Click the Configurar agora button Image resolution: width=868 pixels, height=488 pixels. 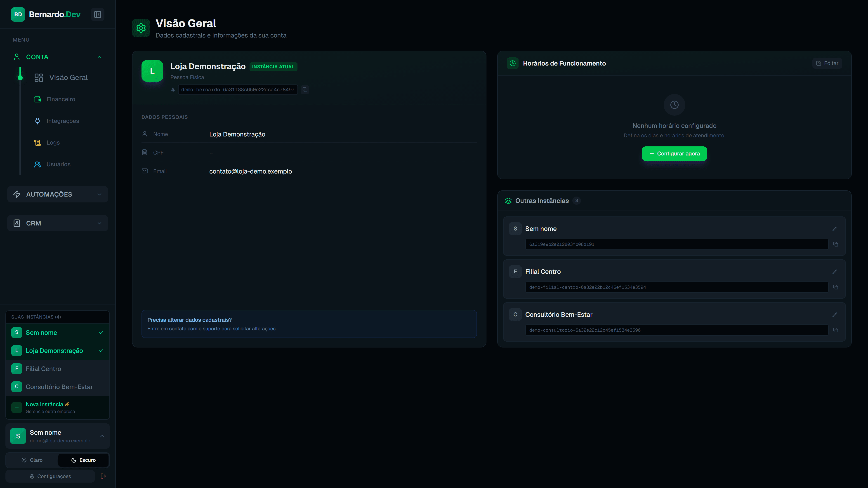674,154
